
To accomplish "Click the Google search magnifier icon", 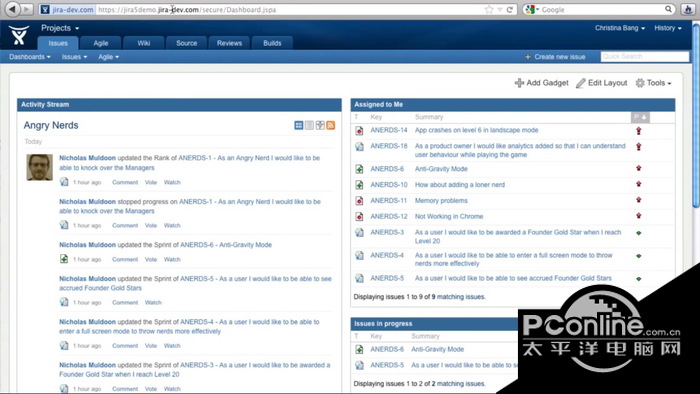I will (x=668, y=9).
